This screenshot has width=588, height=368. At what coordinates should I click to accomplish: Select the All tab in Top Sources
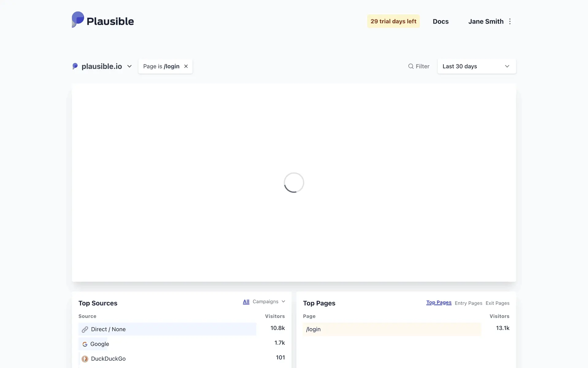click(246, 301)
